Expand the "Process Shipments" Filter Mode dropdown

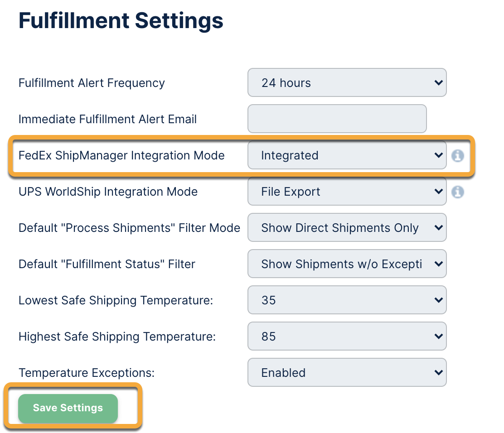pos(347,228)
